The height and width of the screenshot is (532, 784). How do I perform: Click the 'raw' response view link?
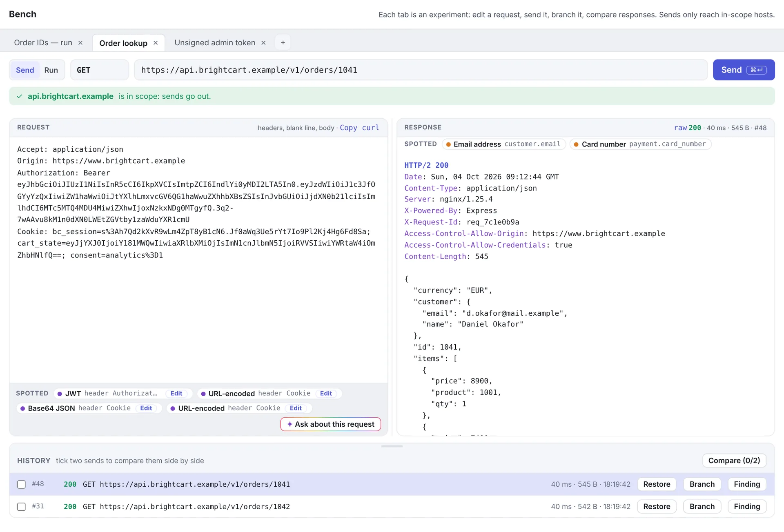[680, 128]
